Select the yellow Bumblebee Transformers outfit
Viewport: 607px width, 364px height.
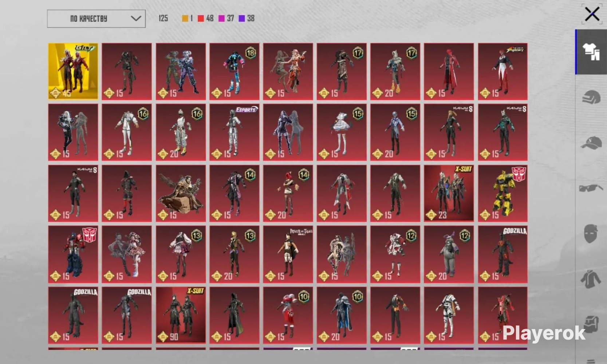click(x=502, y=193)
